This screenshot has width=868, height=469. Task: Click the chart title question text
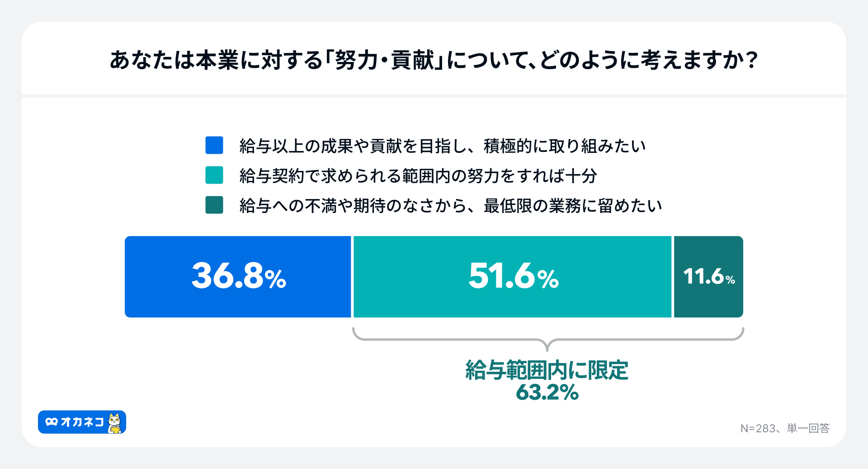[434, 60]
